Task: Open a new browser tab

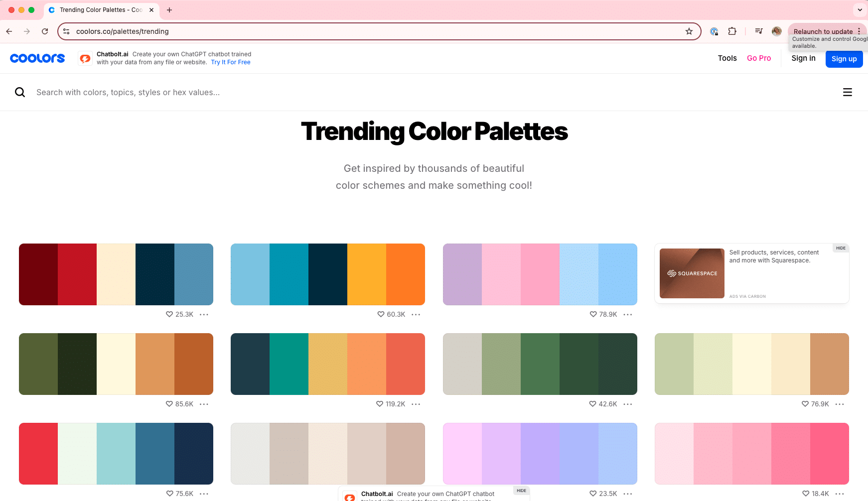Action: coord(169,10)
